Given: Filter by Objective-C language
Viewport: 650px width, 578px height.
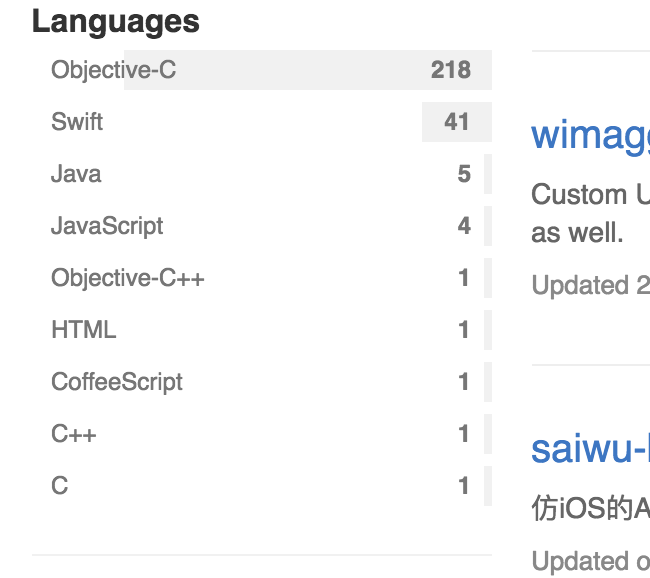Looking at the screenshot, I should pyautogui.click(x=262, y=70).
